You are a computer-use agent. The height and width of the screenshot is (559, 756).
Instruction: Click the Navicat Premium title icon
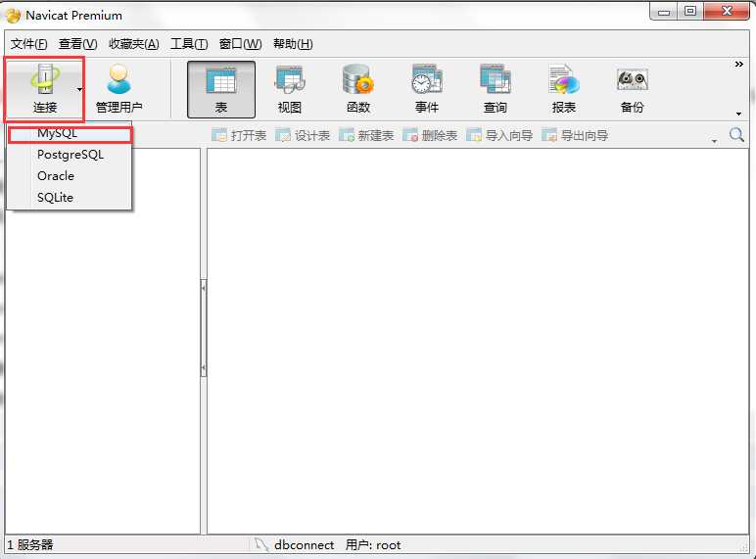pos(13,16)
